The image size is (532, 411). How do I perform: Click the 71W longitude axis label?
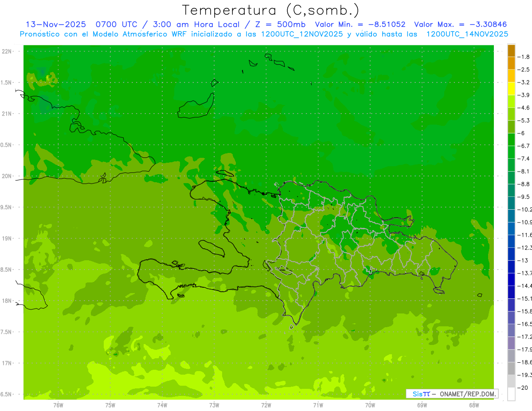coord(318,405)
